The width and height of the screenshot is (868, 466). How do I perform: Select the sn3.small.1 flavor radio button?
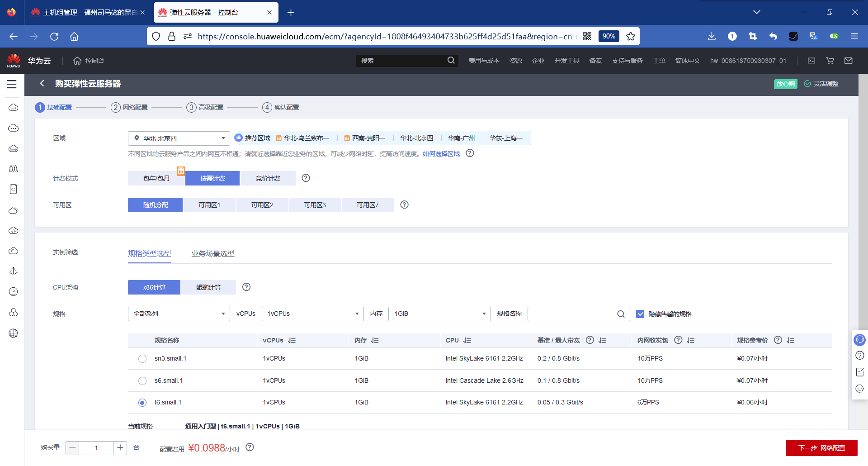point(142,359)
